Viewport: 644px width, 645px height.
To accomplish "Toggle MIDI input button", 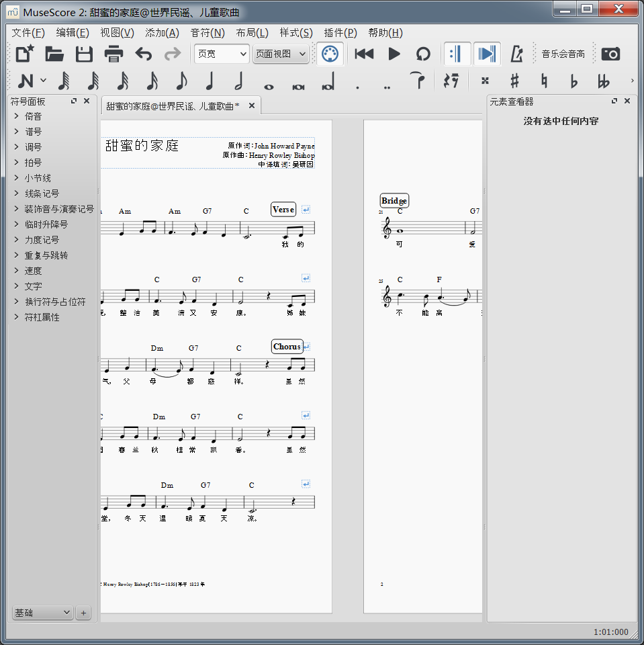I will (x=329, y=54).
